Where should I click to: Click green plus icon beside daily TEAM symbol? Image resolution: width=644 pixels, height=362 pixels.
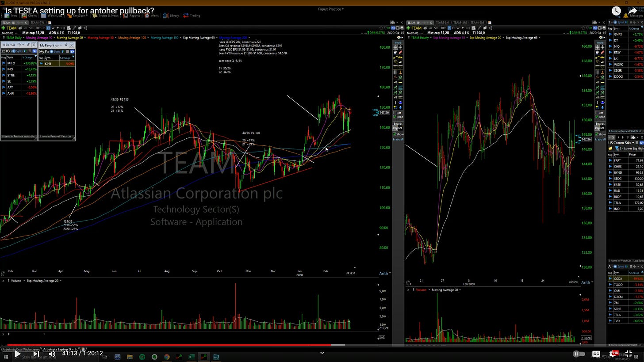(x=3, y=28)
